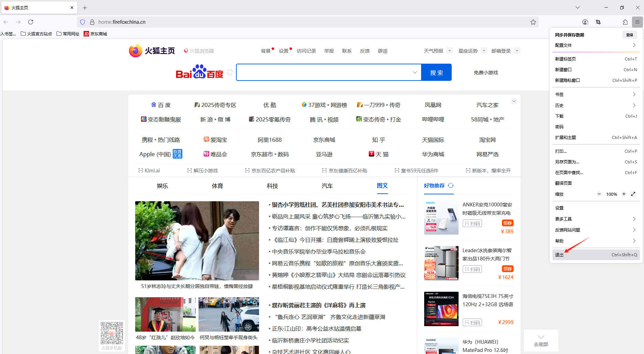Viewport: 644px width, 354px height.
Task: Open a new tab with plus icon
Action: (85, 8)
